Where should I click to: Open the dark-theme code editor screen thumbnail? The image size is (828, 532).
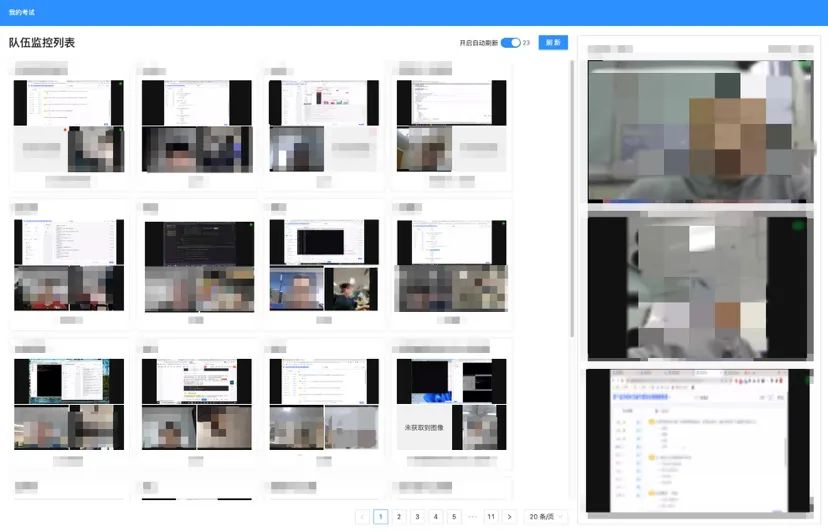click(200, 244)
